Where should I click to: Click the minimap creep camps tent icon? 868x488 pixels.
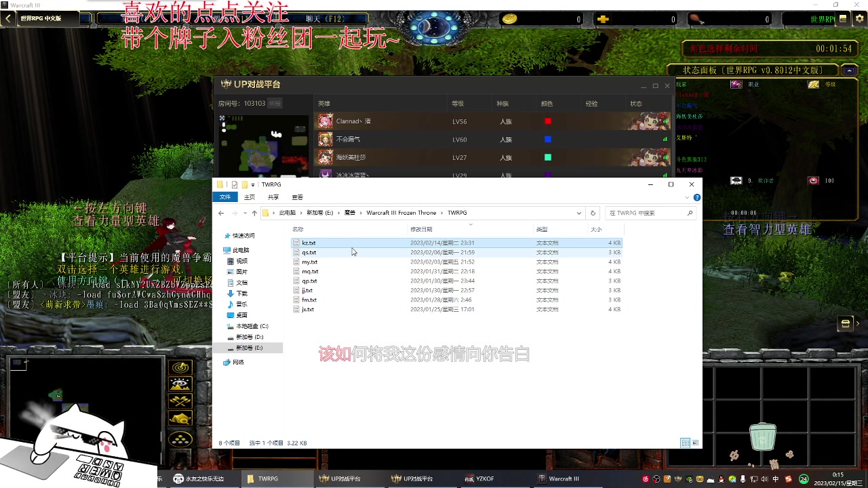pyautogui.click(x=180, y=419)
